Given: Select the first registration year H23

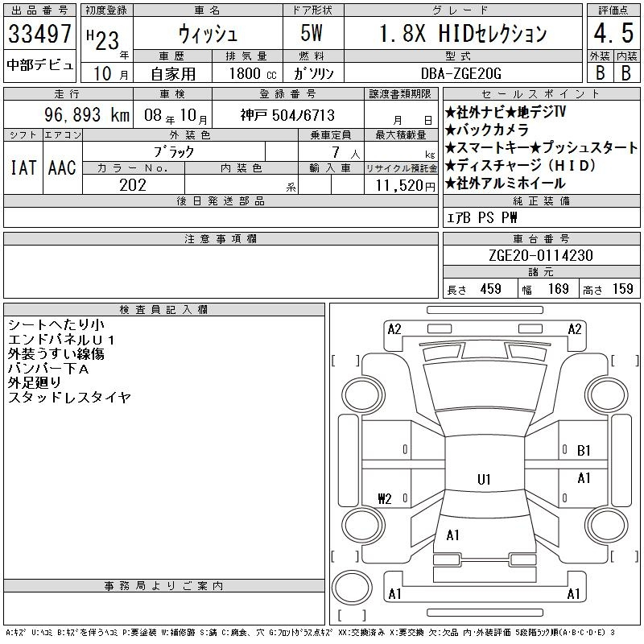Looking at the screenshot, I should point(103,40).
